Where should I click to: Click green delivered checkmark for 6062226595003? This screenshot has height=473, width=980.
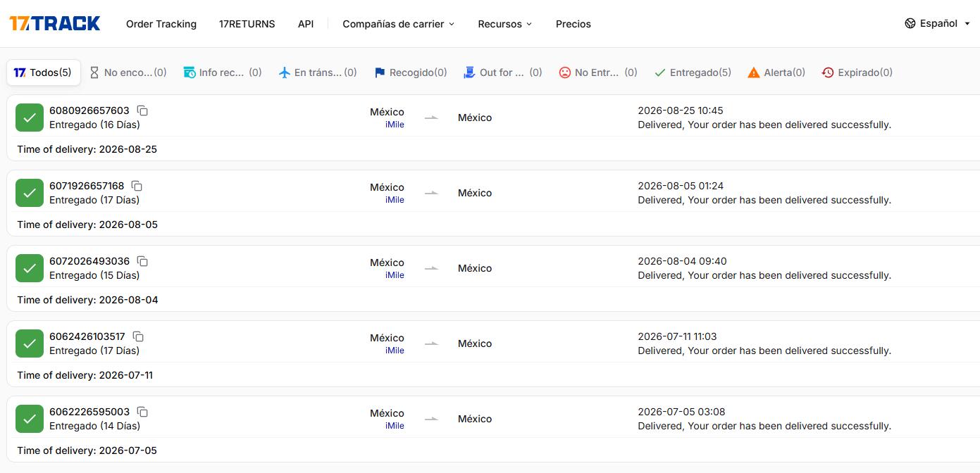point(30,419)
